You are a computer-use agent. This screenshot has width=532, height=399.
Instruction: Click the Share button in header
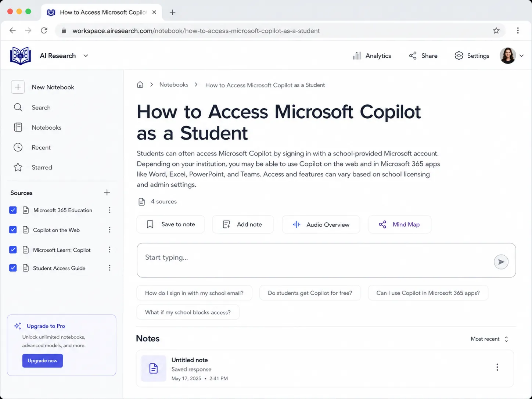(x=423, y=56)
